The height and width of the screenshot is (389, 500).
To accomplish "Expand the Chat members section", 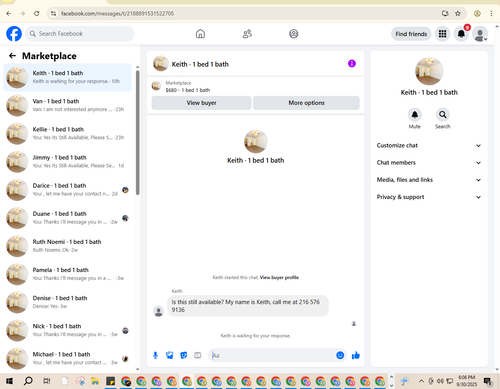I will pyautogui.click(x=429, y=163).
